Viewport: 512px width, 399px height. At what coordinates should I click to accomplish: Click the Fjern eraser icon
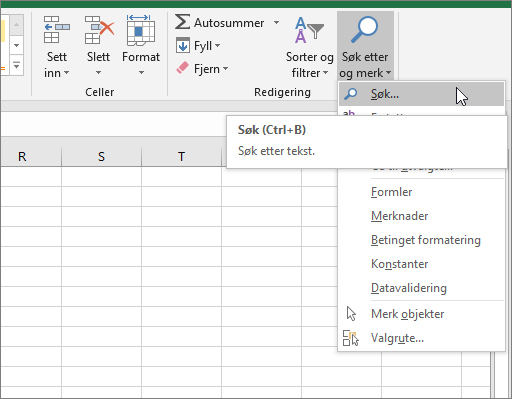tap(182, 68)
